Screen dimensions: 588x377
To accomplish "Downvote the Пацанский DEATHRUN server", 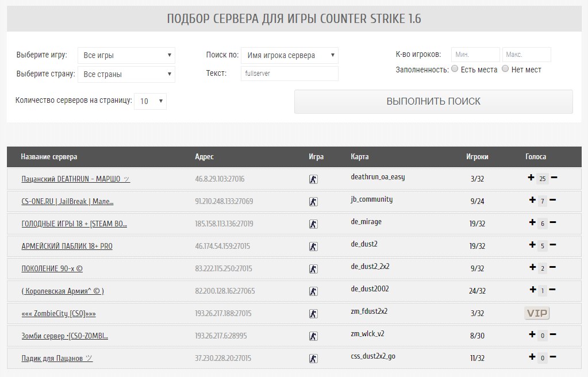I will [x=554, y=178].
